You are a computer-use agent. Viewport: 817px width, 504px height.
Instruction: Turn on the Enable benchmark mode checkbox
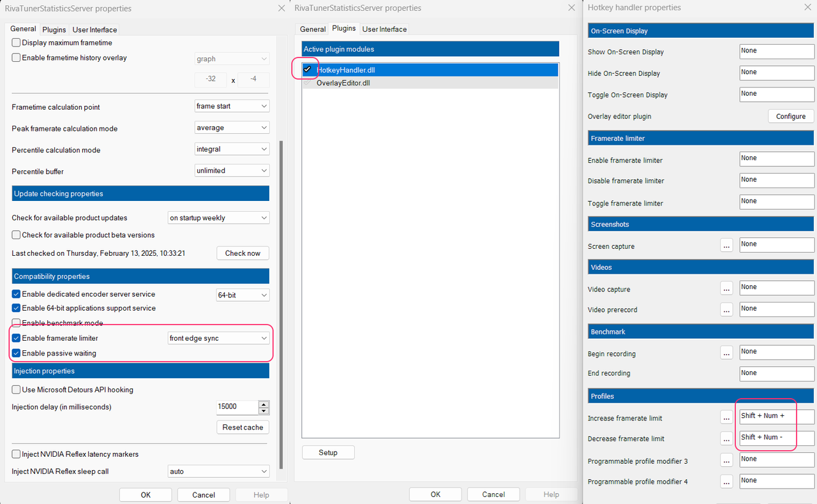(x=17, y=323)
